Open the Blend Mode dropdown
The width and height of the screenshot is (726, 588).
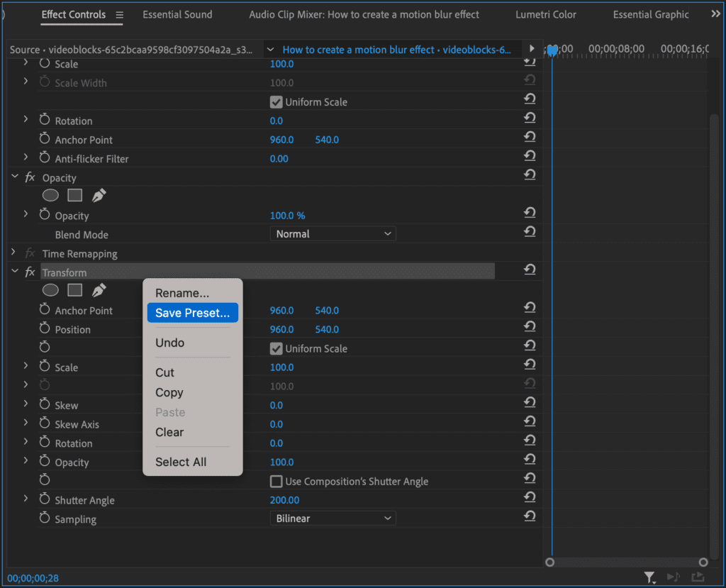coord(333,234)
